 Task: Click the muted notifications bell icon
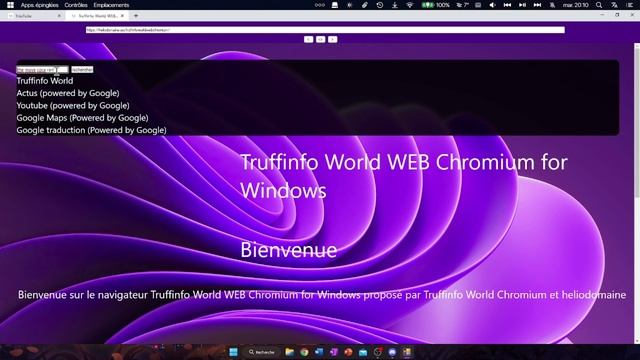[552, 5]
